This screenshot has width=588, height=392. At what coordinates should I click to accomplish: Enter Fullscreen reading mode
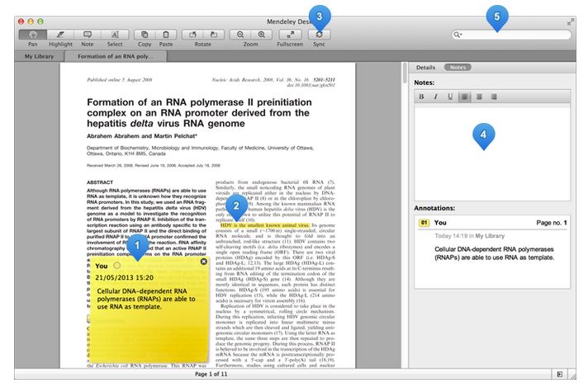coord(290,35)
